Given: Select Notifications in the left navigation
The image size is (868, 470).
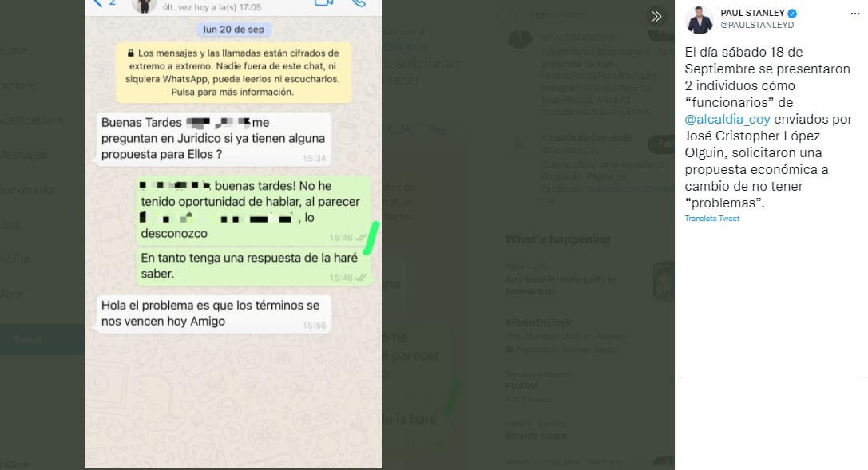Looking at the screenshot, I should (30, 120).
